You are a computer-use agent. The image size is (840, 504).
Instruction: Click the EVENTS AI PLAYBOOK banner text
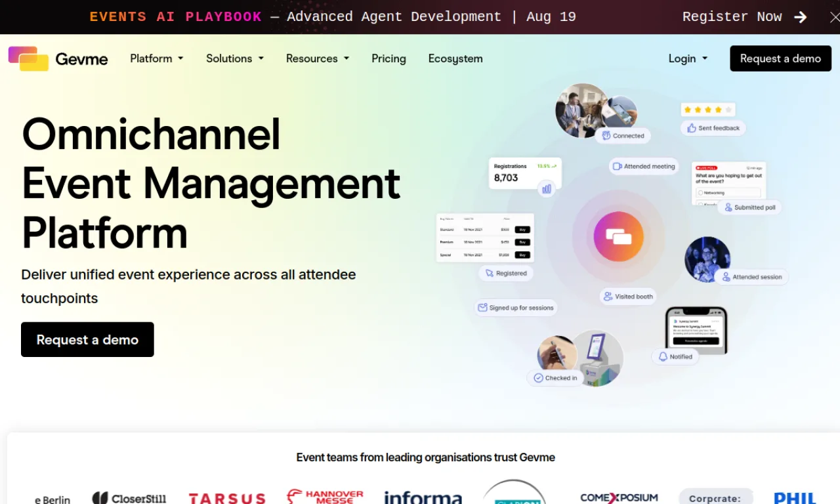click(176, 17)
